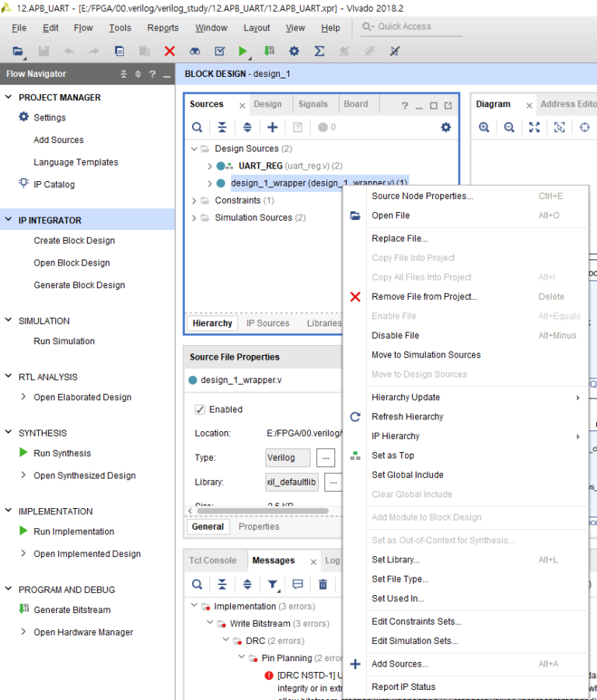
Task: Click the Diagram zoom fit icon
Action: [x=534, y=127]
